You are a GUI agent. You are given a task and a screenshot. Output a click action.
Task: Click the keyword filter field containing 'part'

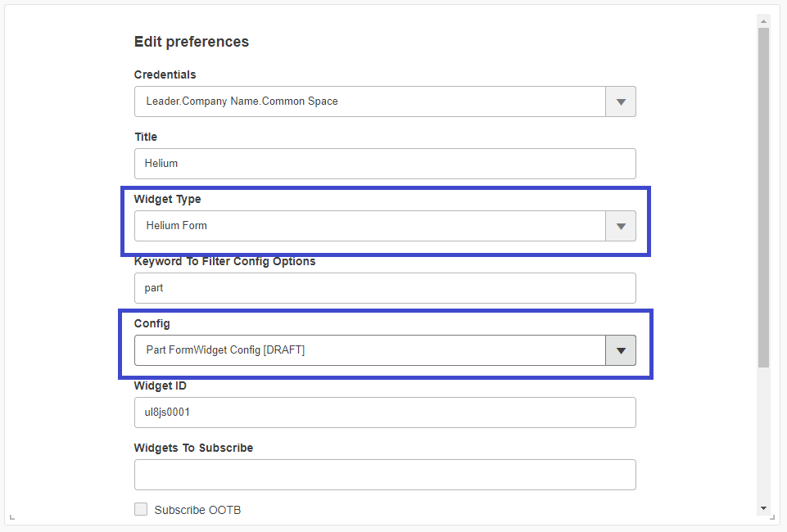(x=385, y=288)
